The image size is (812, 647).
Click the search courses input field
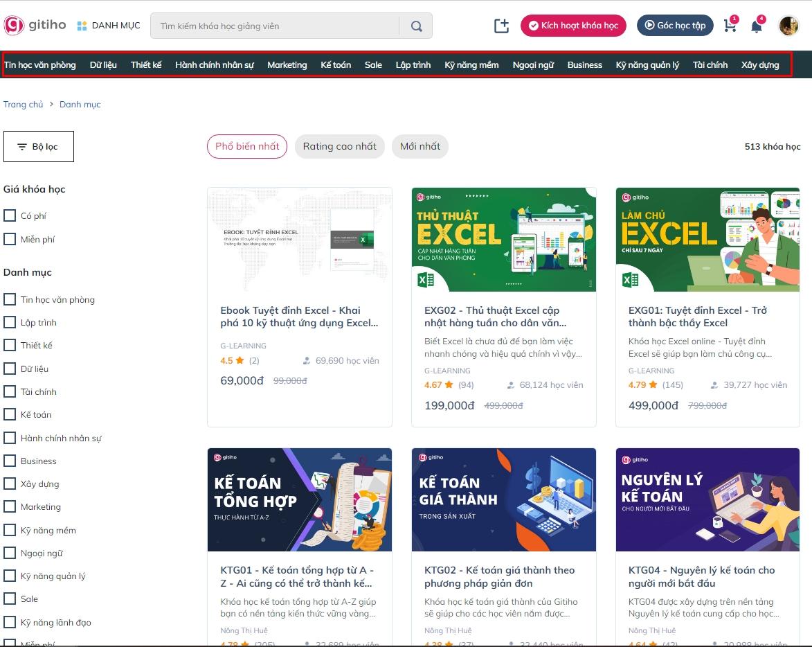coord(274,26)
